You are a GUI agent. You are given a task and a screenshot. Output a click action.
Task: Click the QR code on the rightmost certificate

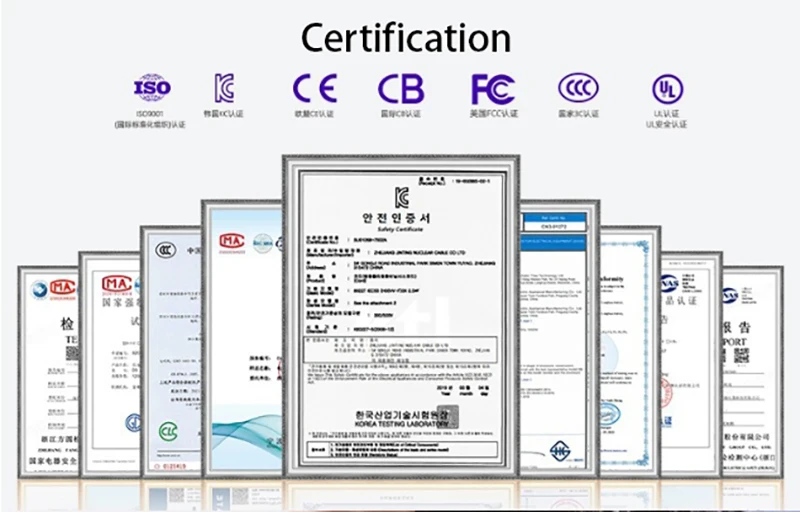tap(742, 355)
